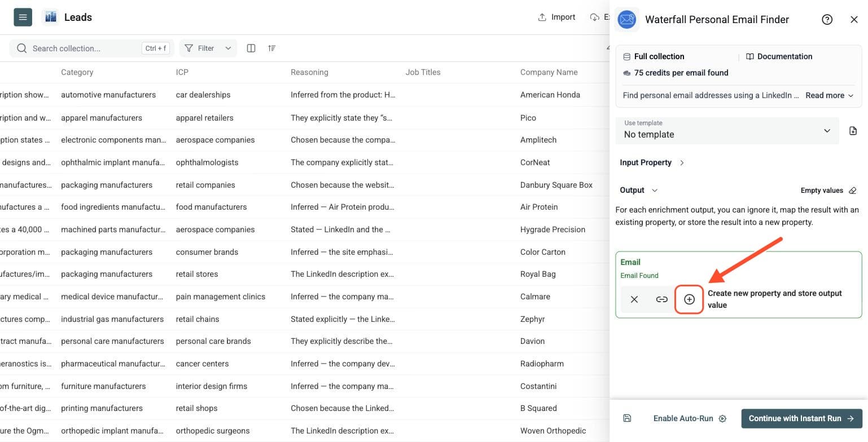Click the Company Name column header

549,72
